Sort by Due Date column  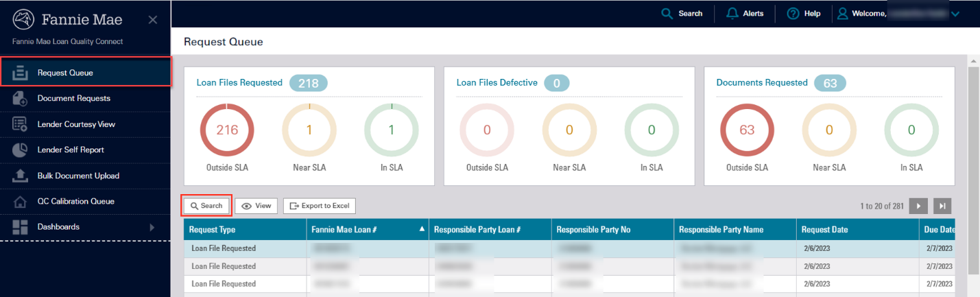coord(937,230)
